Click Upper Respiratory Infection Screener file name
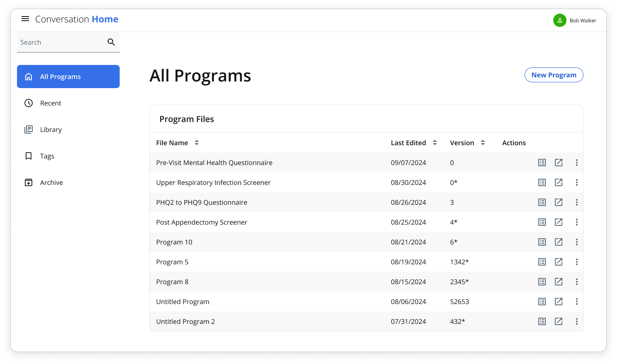 [213, 182]
